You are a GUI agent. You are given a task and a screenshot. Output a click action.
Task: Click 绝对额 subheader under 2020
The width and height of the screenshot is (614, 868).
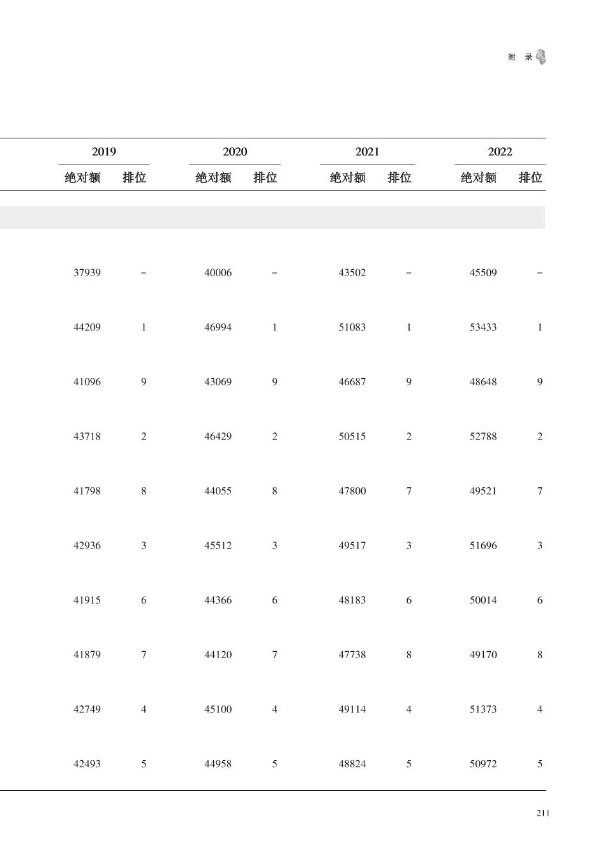(x=213, y=178)
